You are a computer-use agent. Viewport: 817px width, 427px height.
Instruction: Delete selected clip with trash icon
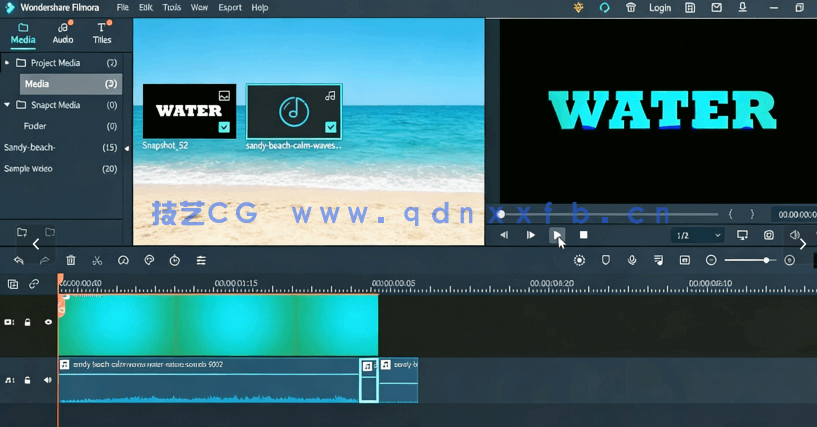71,260
